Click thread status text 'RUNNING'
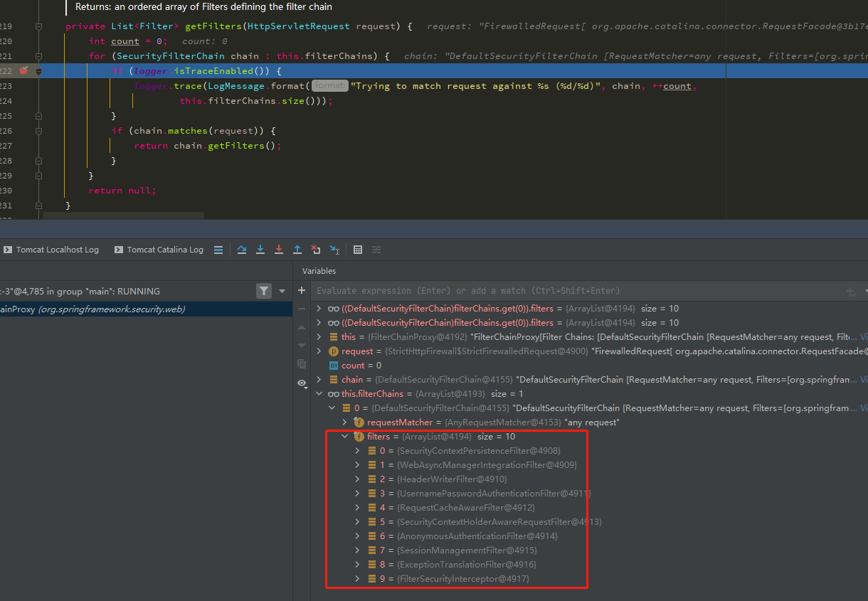The image size is (868, 601). pyautogui.click(x=139, y=291)
